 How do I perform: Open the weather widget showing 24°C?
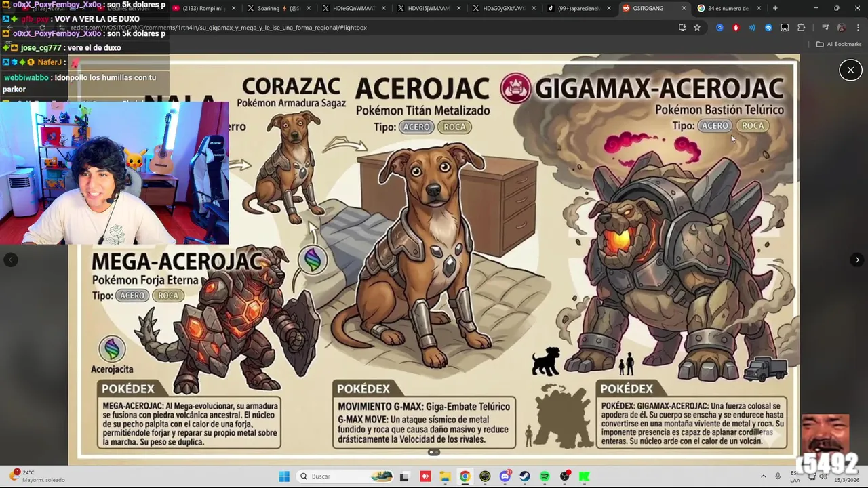[x=37, y=476]
